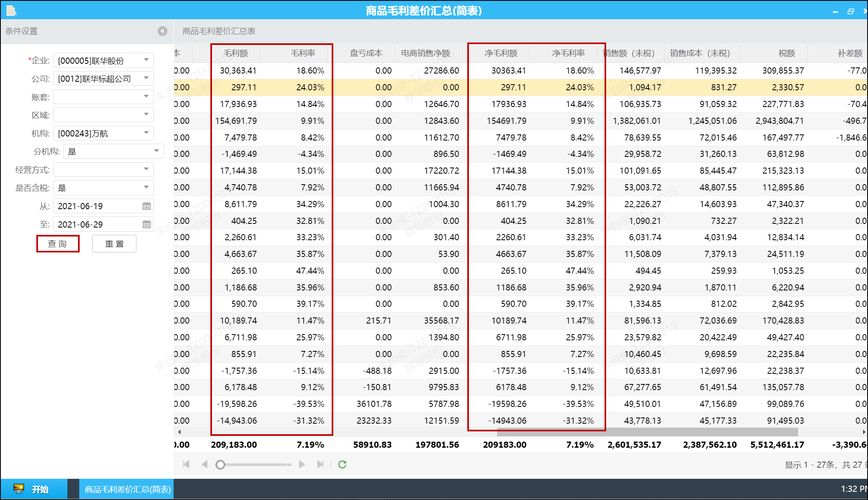Image resolution: width=868 pixels, height=500 pixels.
Task: Expand the 账套 dropdown
Action: pyautogui.click(x=146, y=97)
